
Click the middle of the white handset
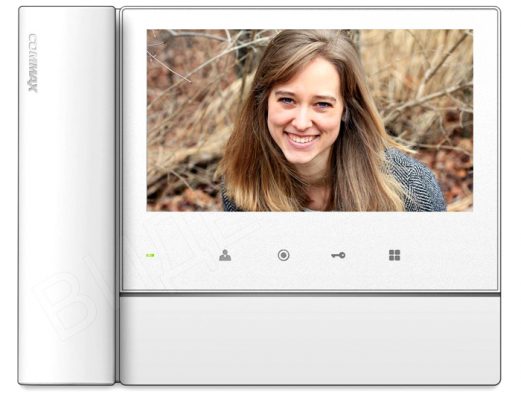coord(67,196)
